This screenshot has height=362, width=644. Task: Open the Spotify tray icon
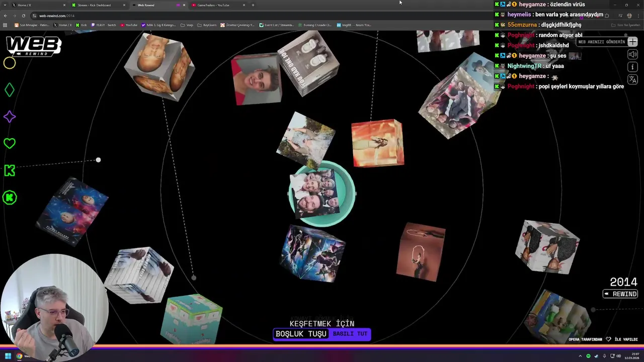pyautogui.click(x=588, y=356)
